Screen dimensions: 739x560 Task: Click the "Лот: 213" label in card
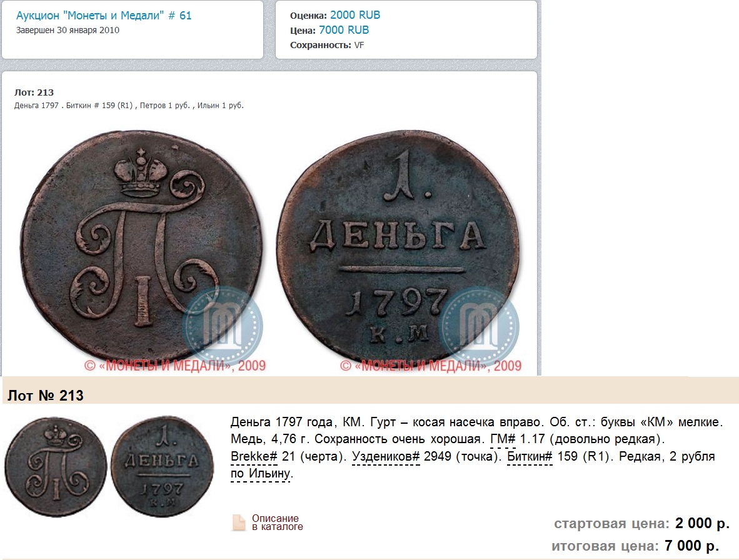point(34,92)
